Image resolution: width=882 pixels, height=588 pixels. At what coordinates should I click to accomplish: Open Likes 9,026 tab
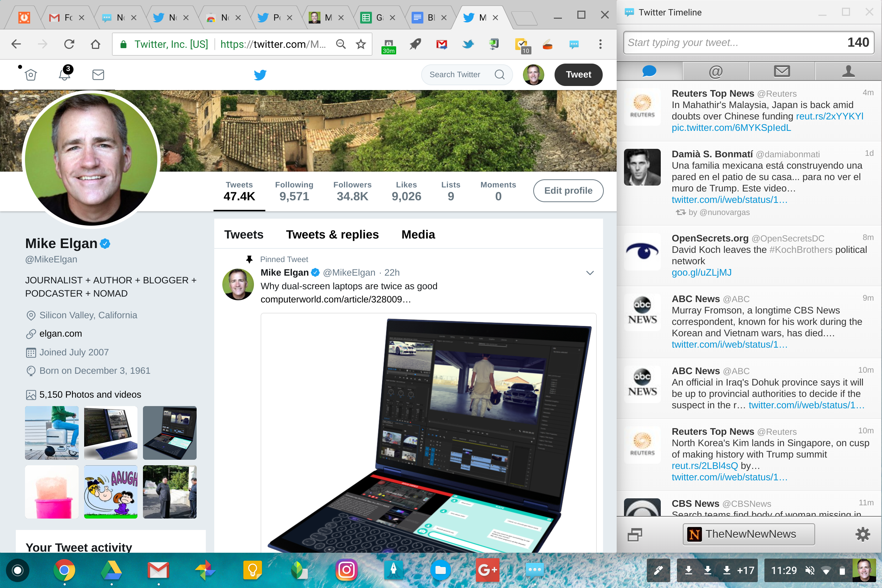click(x=406, y=191)
